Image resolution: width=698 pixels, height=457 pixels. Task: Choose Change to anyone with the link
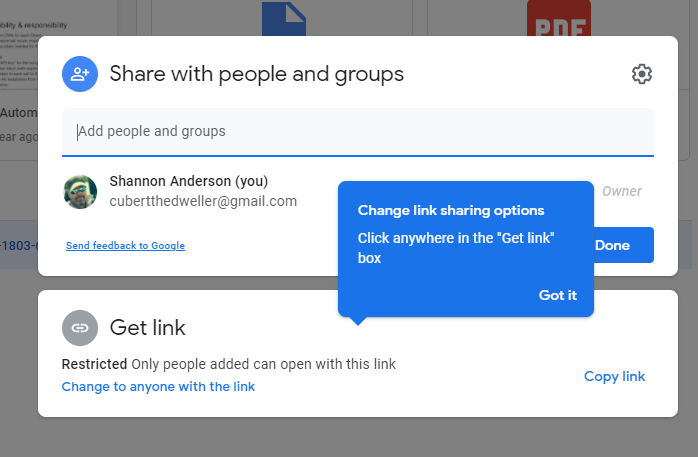158,387
